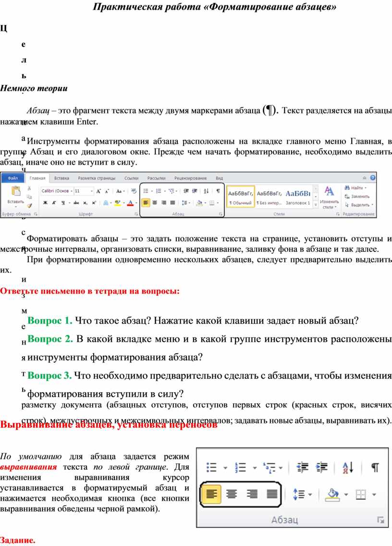The width and height of the screenshot is (392, 546).
Task: Click bulleted list icon in the enlarged Абзац panel
Action: tap(211, 467)
